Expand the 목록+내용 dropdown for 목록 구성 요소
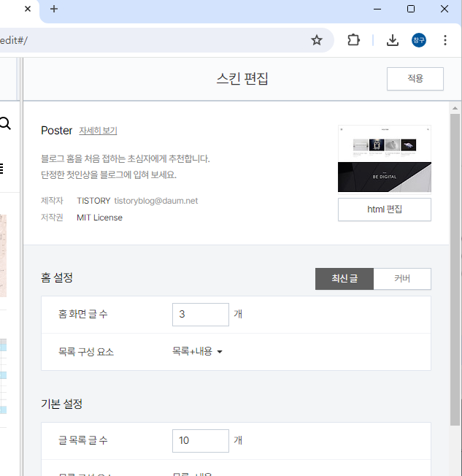The image size is (462, 476). pyautogui.click(x=197, y=352)
